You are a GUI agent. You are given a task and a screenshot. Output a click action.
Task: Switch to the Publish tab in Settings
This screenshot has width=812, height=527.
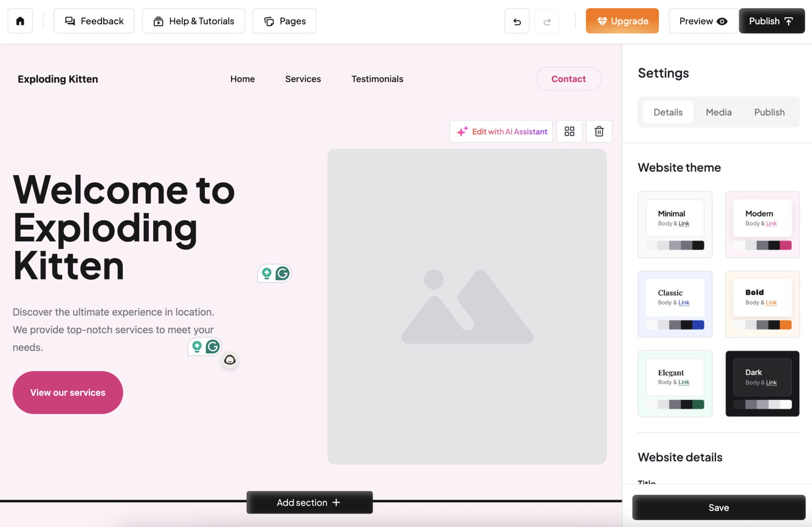coord(769,112)
